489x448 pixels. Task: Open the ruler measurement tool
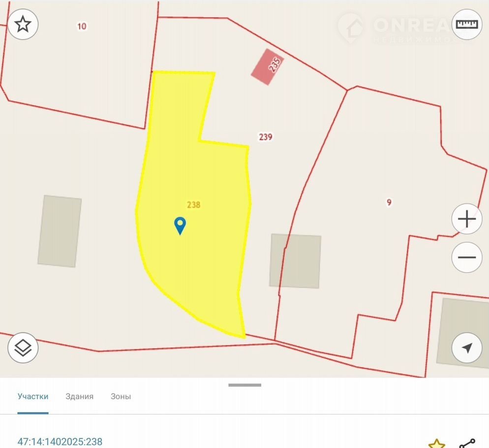click(467, 24)
